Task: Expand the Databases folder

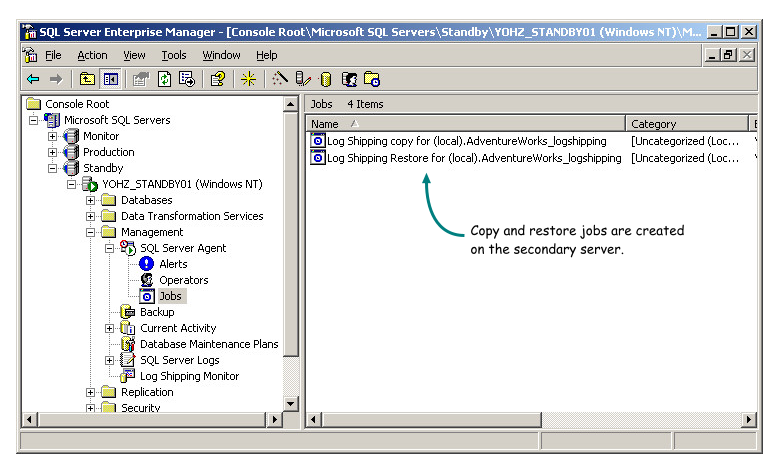Action: point(90,201)
